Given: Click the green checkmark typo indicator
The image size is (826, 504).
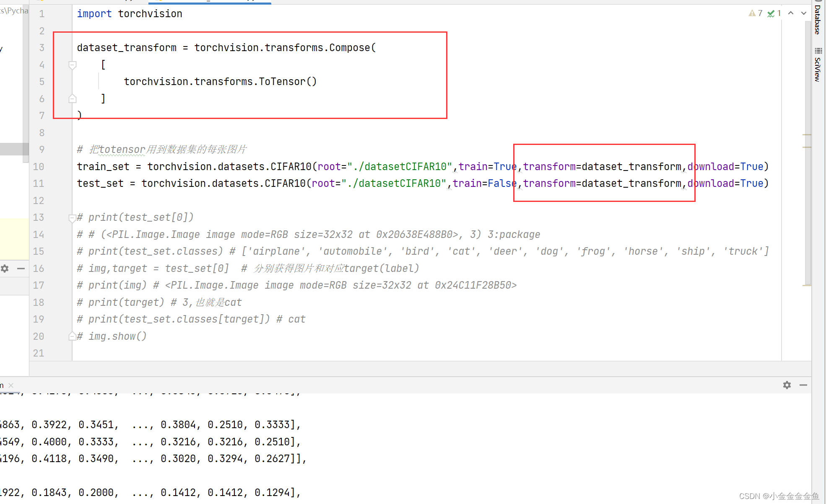Looking at the screenshot, I should [x=774, y=13].
